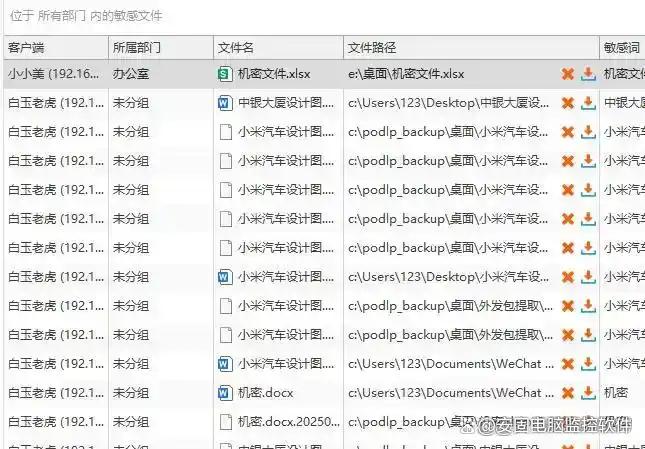Download 机密文件.xlsx using the download icon
The width and height of the screenshot is (645, 449).
[588, 74]
